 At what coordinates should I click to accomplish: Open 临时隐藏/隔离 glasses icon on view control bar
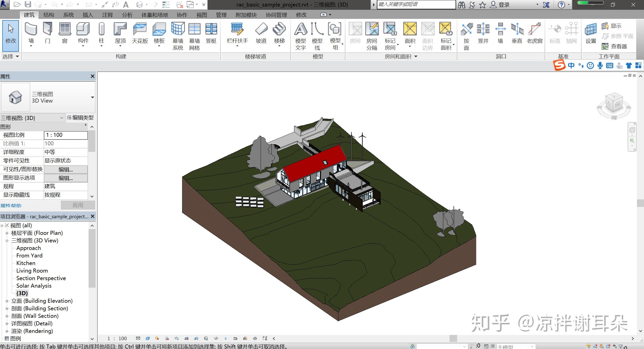[215, 338]
